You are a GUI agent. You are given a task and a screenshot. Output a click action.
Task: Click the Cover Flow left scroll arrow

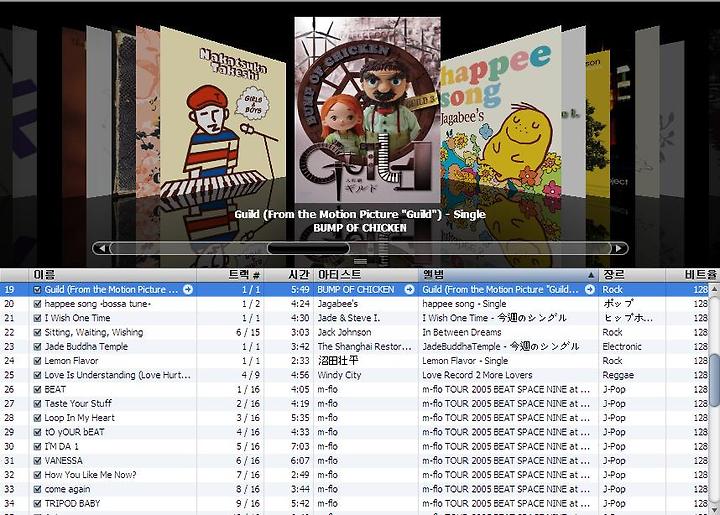(102, 248)
